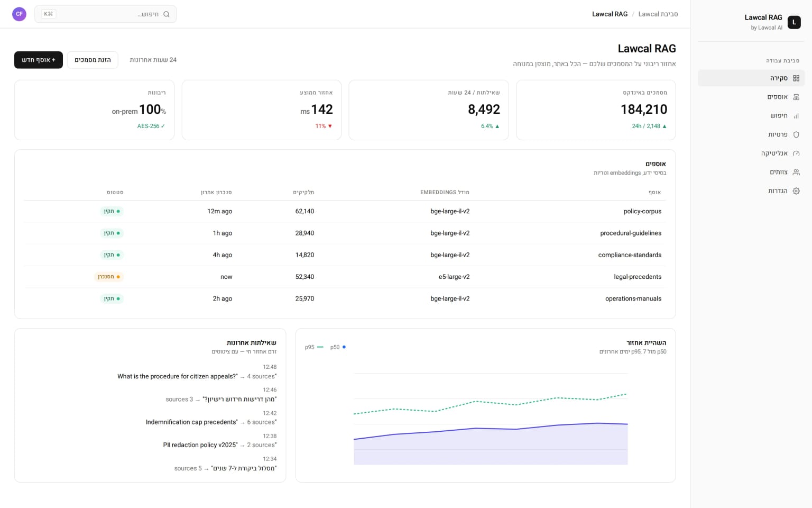The image size is (812, 508).
Task: Click the magnifier icon in search box
Action: (167, 14)
